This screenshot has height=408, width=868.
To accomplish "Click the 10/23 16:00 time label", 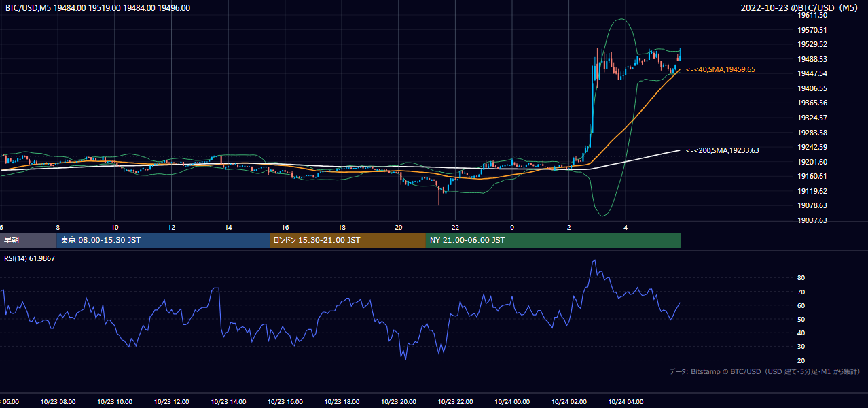I will click(285, 401).
